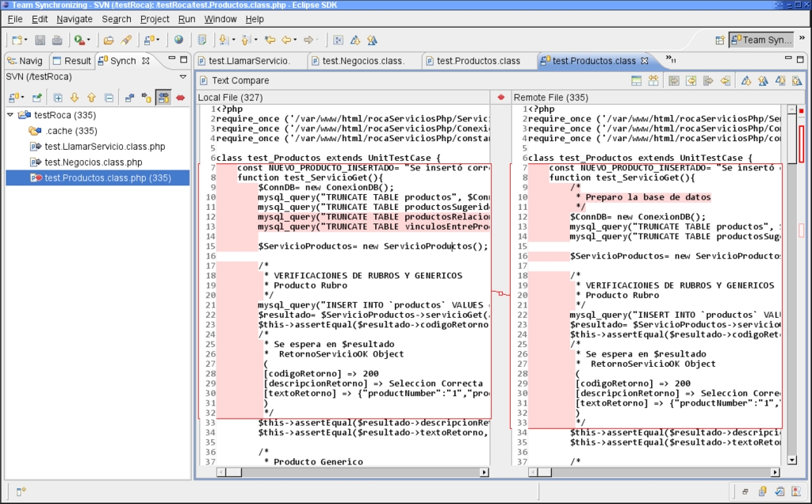The width and height of the screenshot is (812, 504).
Task: Click Expand All in Synchronize view
Action: pyautogui.click(x=57, y=97)
